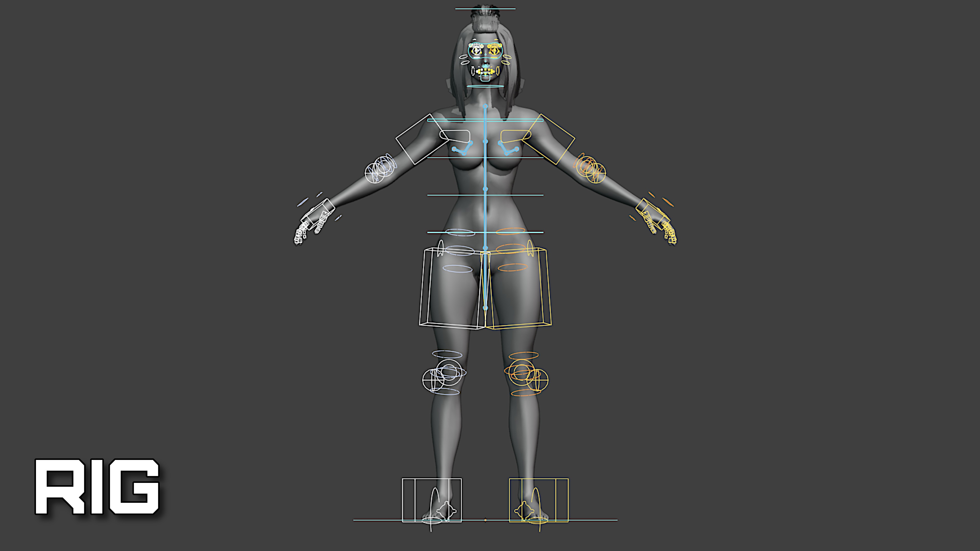Click the RIG title text
Viewport: 980px width, 551px height.
(x=97, y=487)
